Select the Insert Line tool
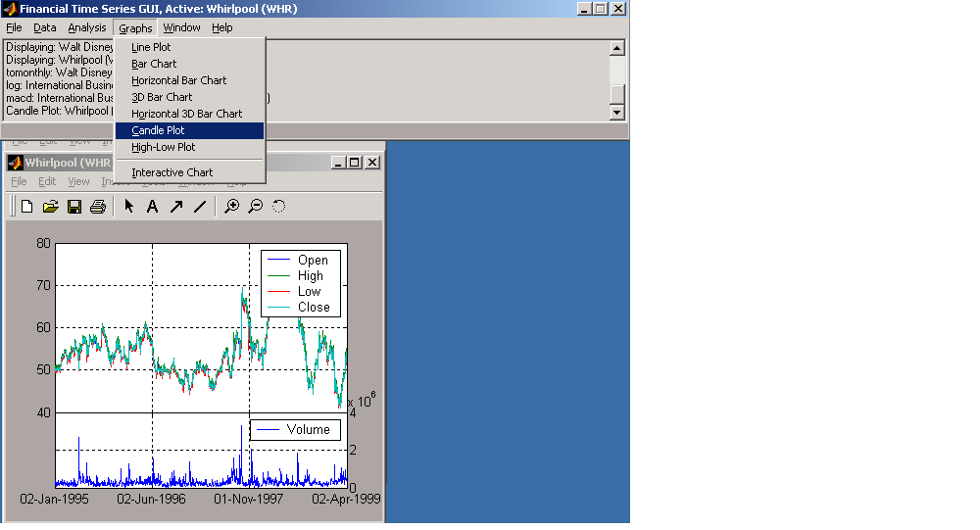This screenshot has width=980, height=530. [200, 207]
